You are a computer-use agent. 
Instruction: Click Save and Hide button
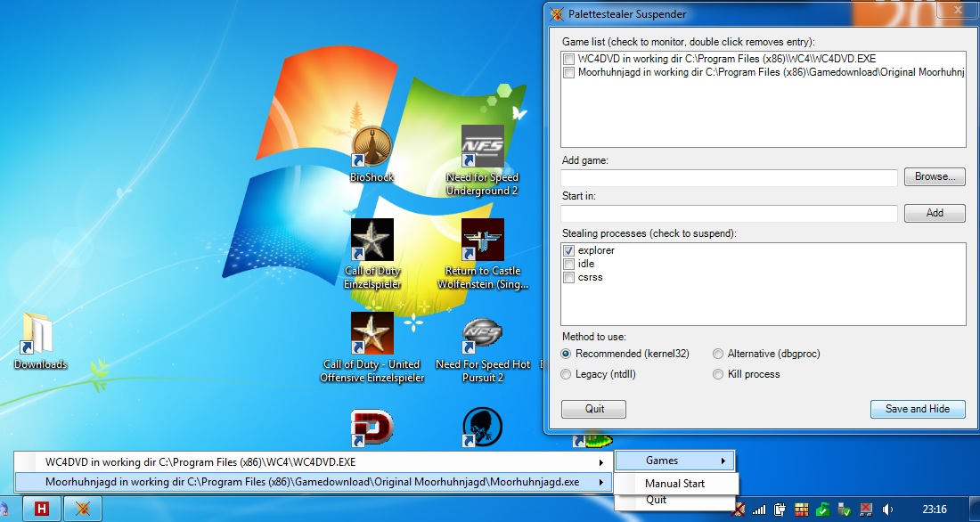(918, 409)
